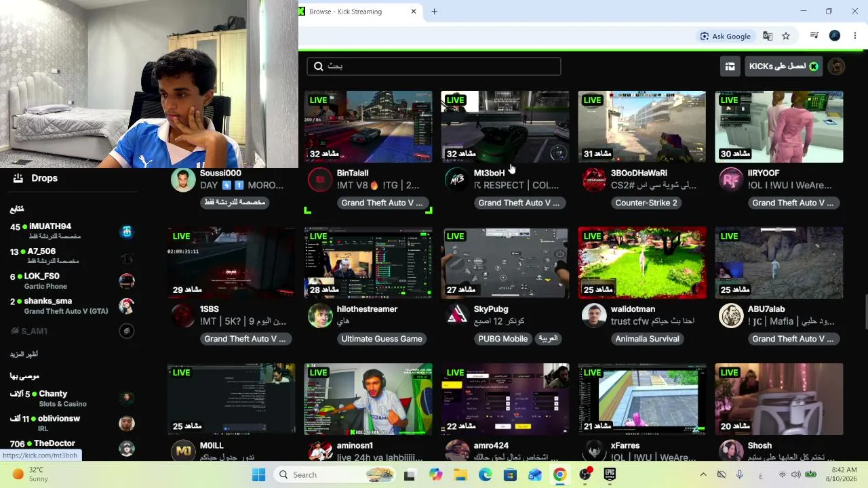Image resolution: width=868 pixels, height=488 pixels.
Task: Open Epic Games Launcher from taskbar
Action: [x=610, y=474]
